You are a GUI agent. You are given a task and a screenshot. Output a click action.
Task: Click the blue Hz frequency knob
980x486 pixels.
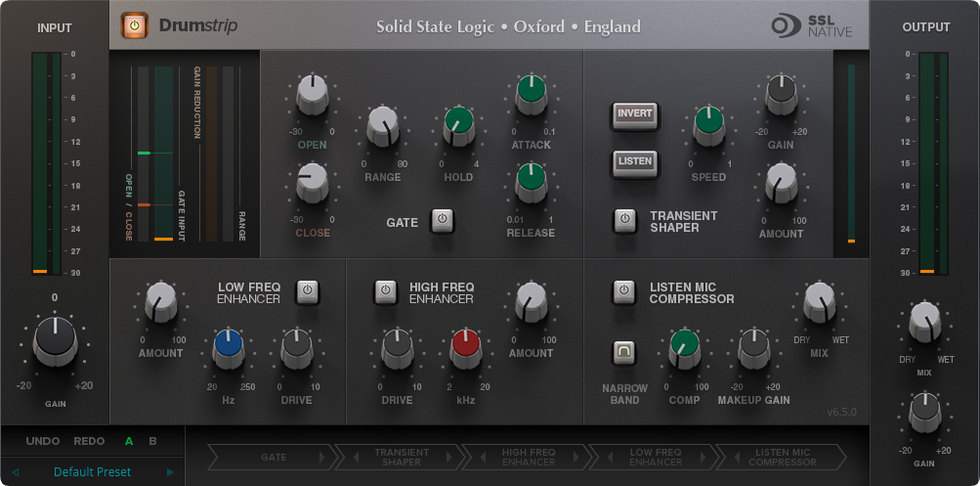228,349
